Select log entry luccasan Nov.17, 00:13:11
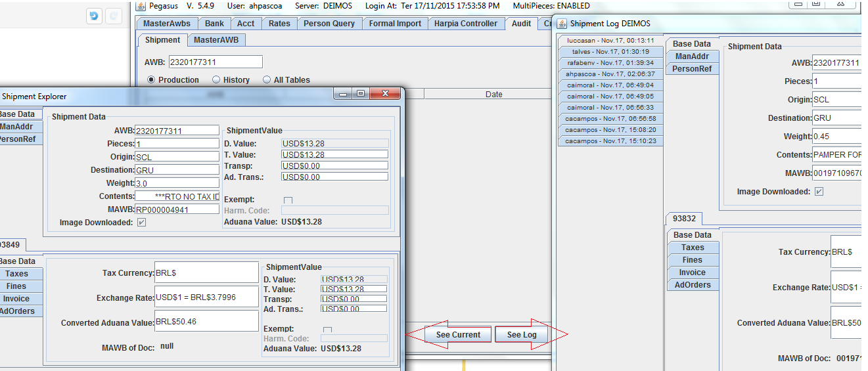This screenshot has width=868, height=371. point(610,41)
